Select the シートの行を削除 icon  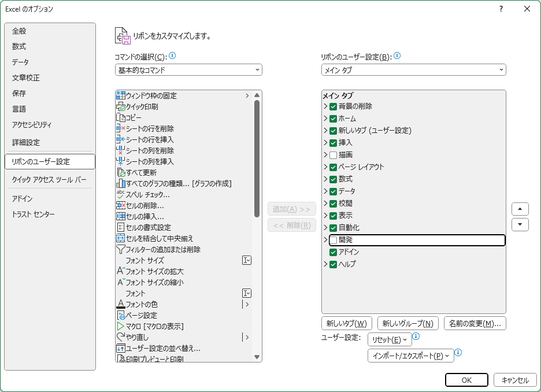[120, 129]
